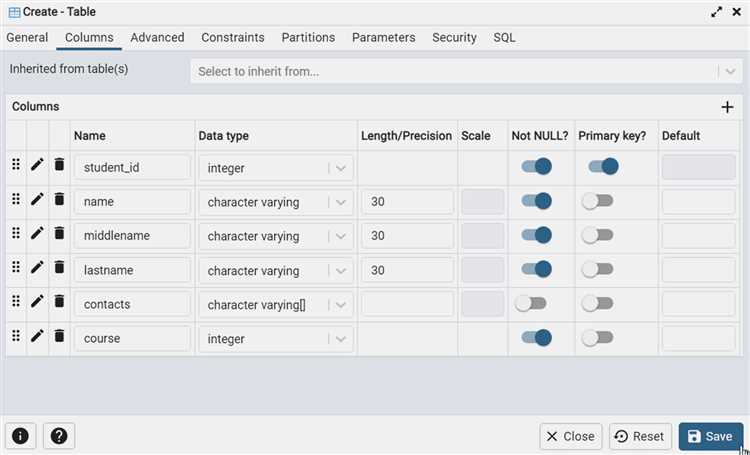750x455 pixels.
Task: Enable Not NULL for contacts
Action: pos(530,303)
